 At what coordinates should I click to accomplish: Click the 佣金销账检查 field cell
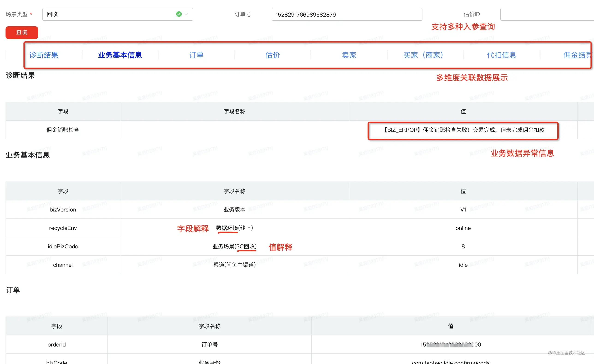click(x=63, y=130)
